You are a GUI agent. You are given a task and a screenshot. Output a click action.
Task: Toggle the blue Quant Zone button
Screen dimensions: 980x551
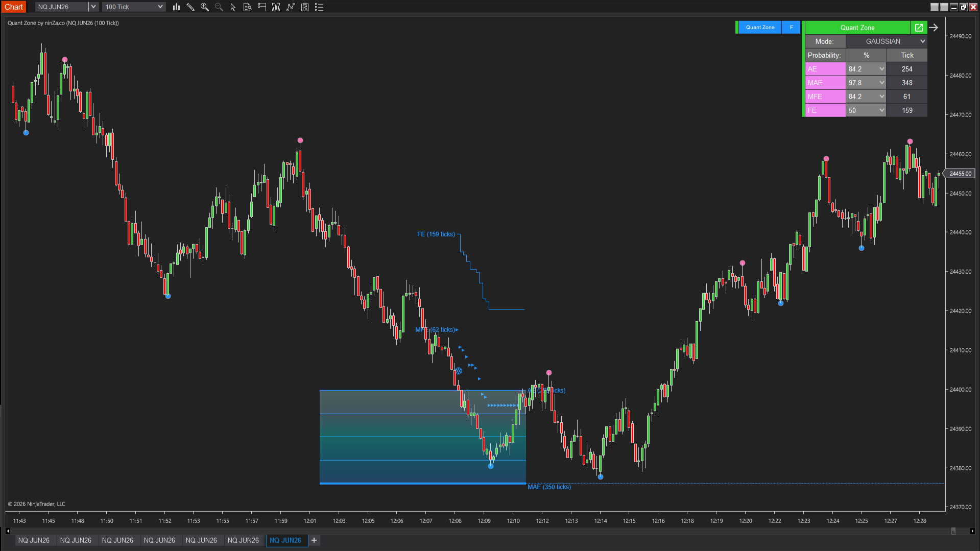[760, 28]
